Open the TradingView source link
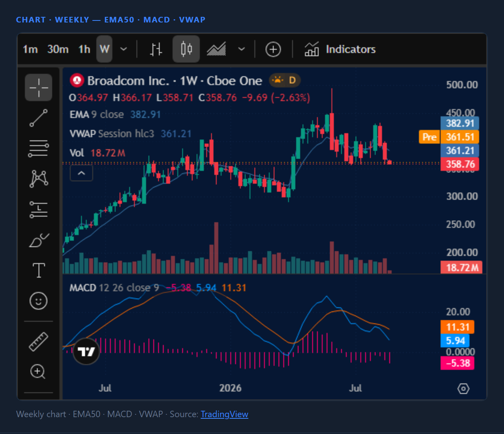This screenshot has width=504, height=434. pos(224,414)
